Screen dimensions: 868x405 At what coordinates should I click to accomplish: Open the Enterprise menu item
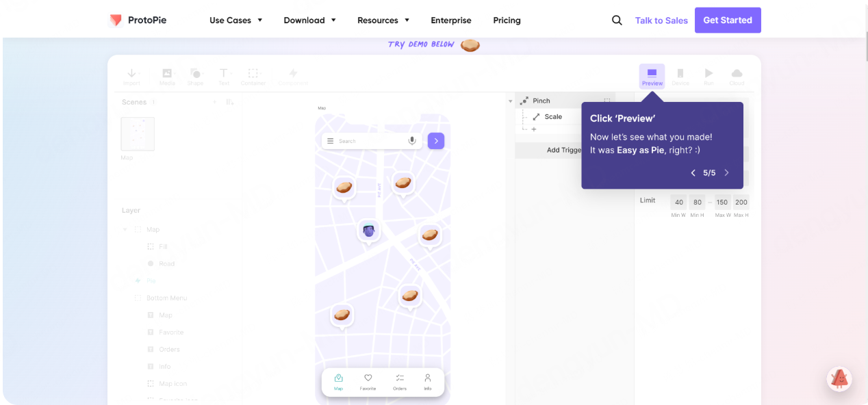[x=450, y=21]
